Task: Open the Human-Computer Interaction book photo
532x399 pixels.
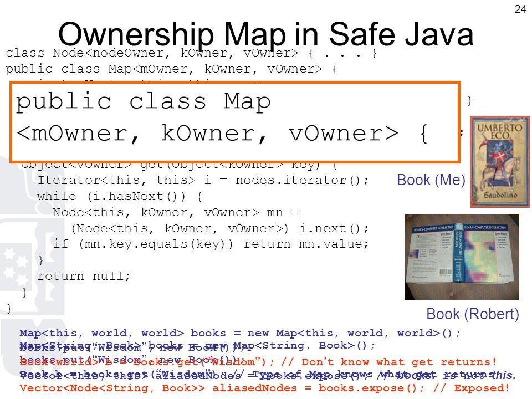Action: click(462, 257)
